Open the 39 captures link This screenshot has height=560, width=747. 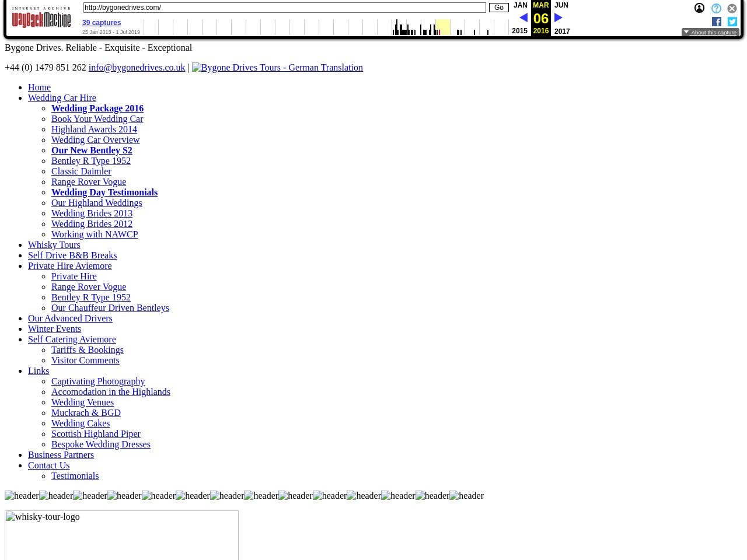point(102,23)
